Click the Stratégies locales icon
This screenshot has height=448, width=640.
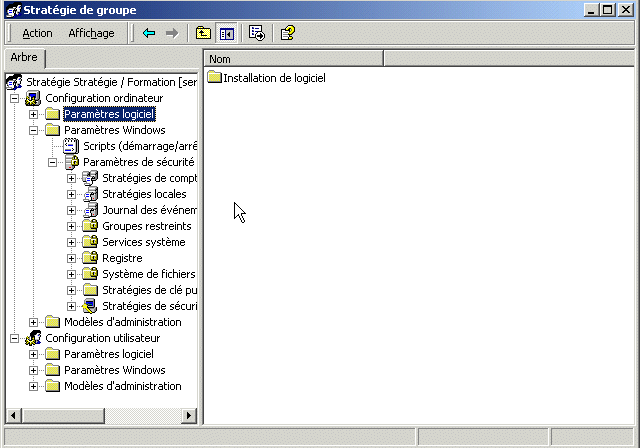[x=90, y=194]
